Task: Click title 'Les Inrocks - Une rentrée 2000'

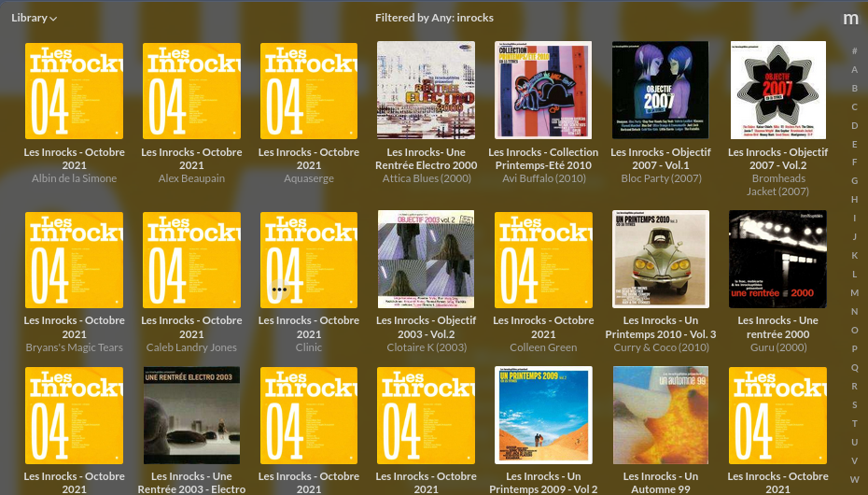Action: (x=777, y=327)
